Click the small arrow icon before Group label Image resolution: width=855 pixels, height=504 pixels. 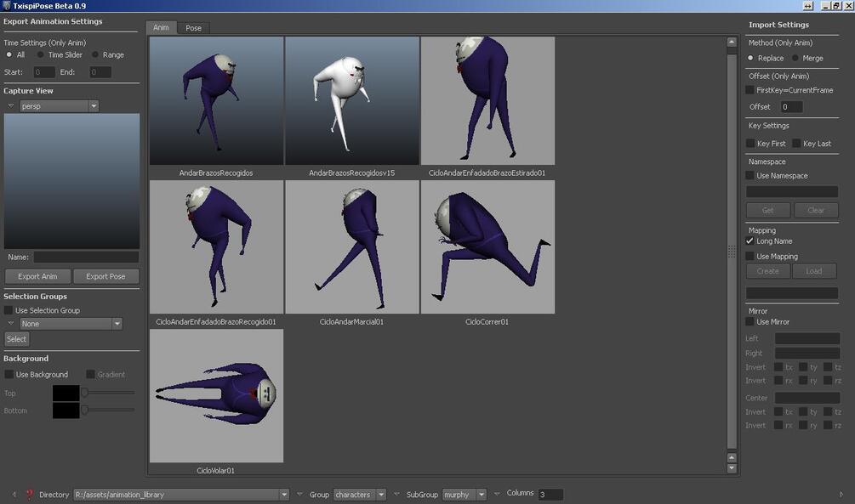pyautogui.click(x=299, y=494)
